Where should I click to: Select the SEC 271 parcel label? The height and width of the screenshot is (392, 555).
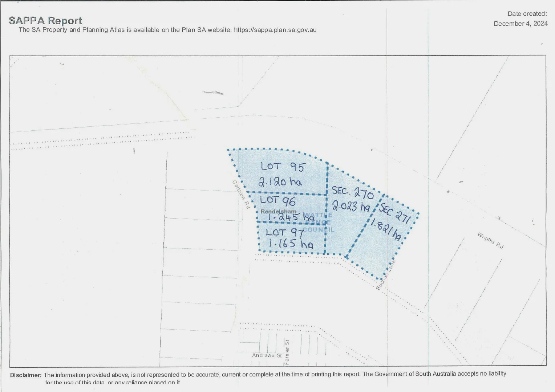tap(394, 214)
